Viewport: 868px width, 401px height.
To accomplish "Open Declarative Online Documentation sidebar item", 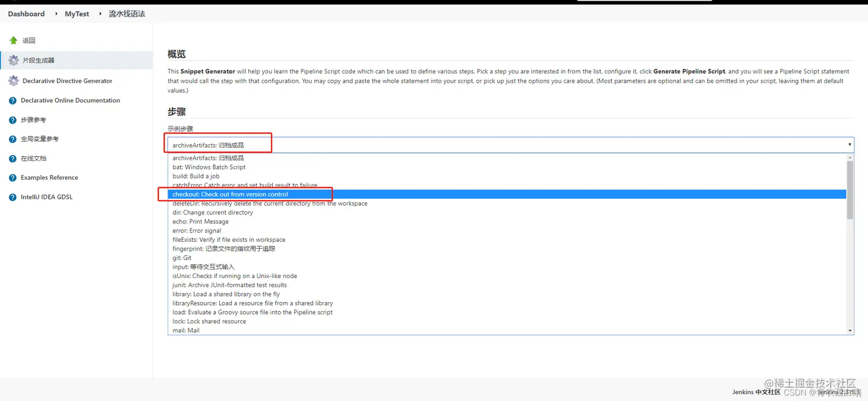I will click(70, 101).
